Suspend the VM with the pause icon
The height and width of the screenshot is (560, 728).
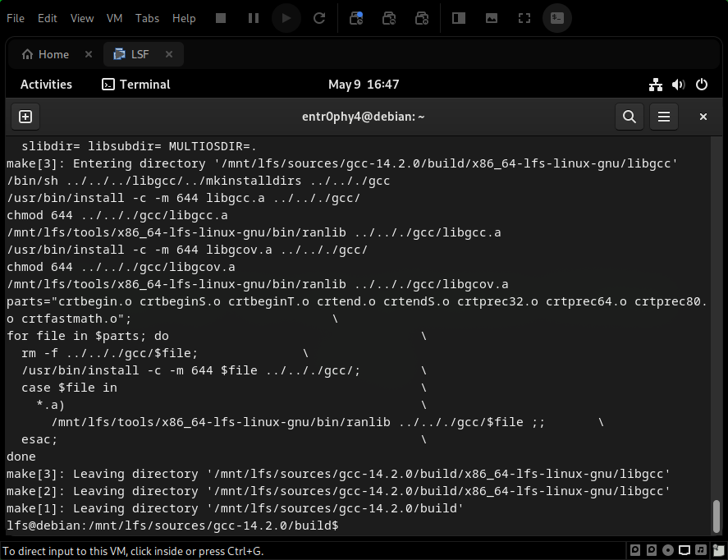[x=254, y=18]
